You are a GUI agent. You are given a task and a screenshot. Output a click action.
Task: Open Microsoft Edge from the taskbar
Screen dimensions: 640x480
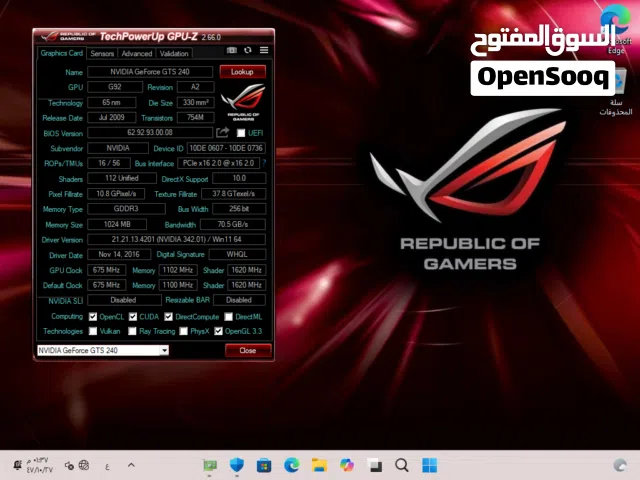(x=291, y=465)
